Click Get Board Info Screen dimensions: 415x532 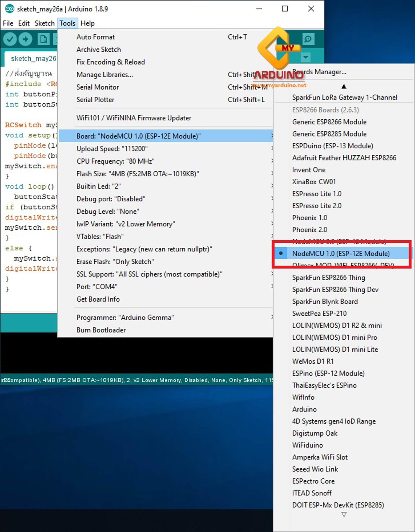pyautogui.click(x=98, y=299)
